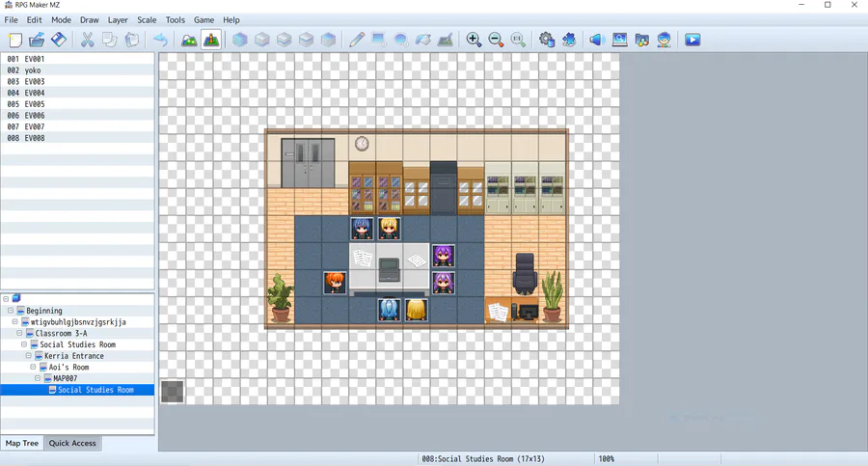Click the Undo arrow icon
The width and height of the screenshot is (868, 466).
160,40
